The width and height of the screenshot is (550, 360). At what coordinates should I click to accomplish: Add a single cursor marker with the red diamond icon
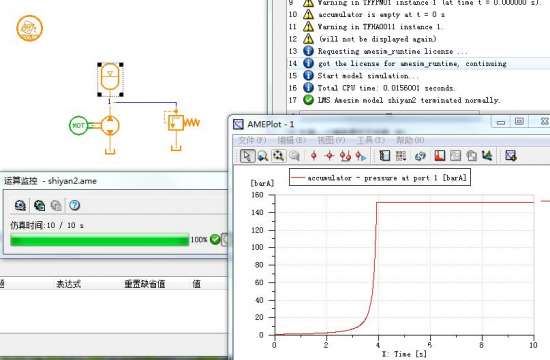coord(314,156)
